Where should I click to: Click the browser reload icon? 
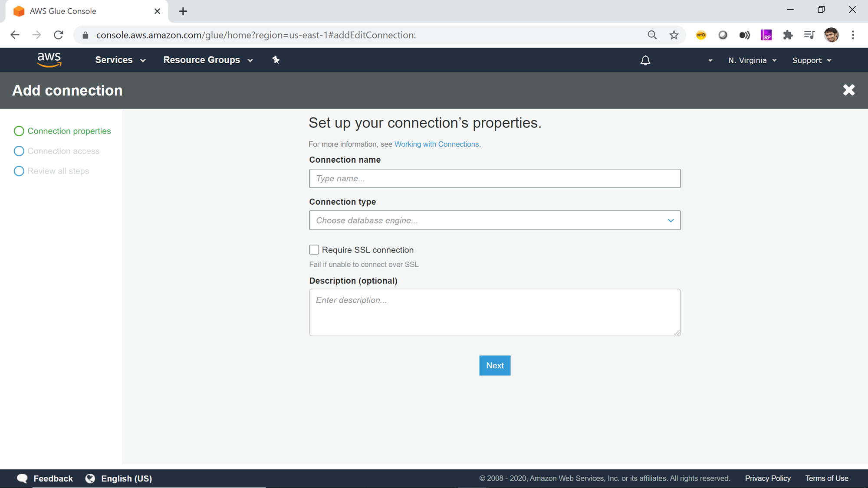point(59,35)
